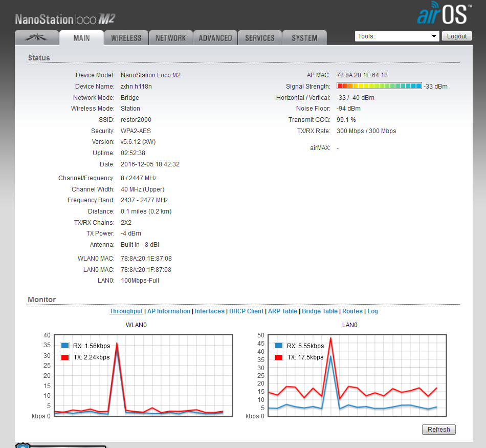The width and height of the screenshot is (486, 448).
Task: Open the AP Information link
Action: point(169,311)
